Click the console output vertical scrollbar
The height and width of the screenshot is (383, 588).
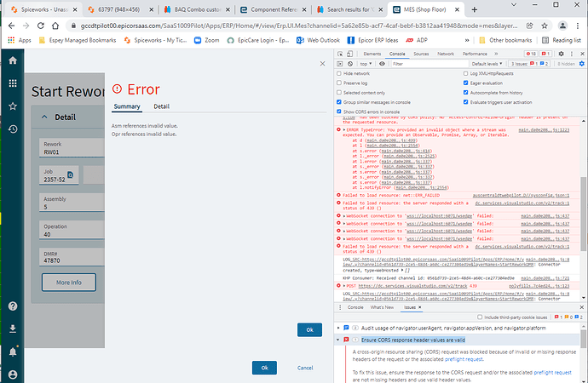click(583, 214)
